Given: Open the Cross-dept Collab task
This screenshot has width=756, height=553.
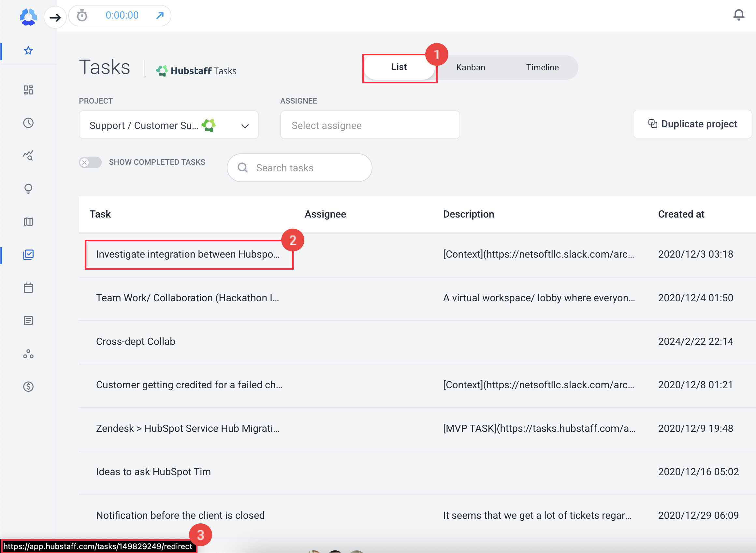Looking at the screenshot, I should coord(136,341).
